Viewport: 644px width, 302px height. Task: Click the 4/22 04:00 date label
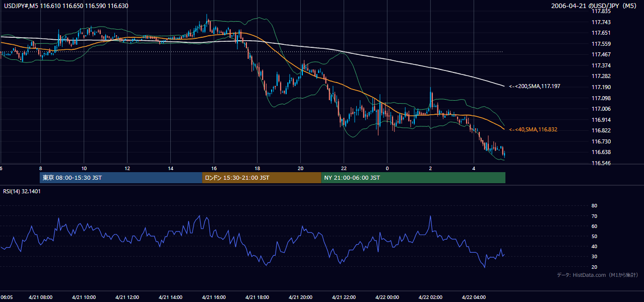point(474,297)
